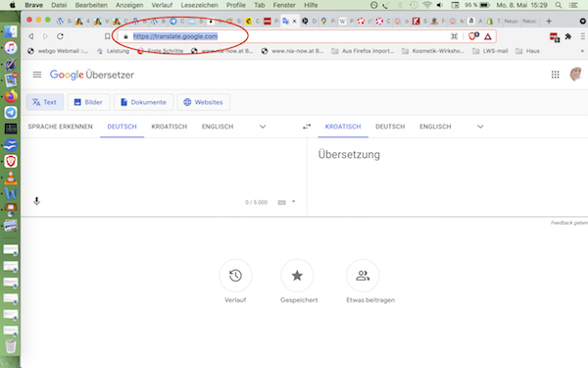Select the Text translation mode
Viewport: 588px width, 368px height.
click(45, 102)
